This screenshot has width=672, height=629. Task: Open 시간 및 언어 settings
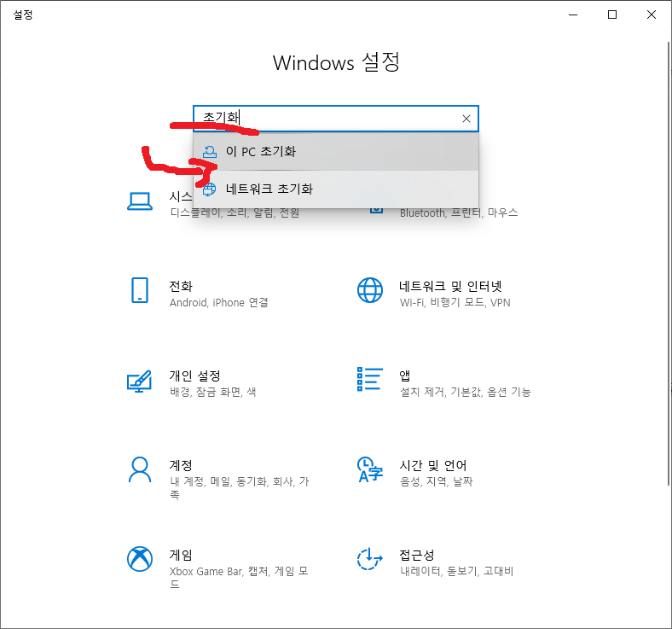433,465
